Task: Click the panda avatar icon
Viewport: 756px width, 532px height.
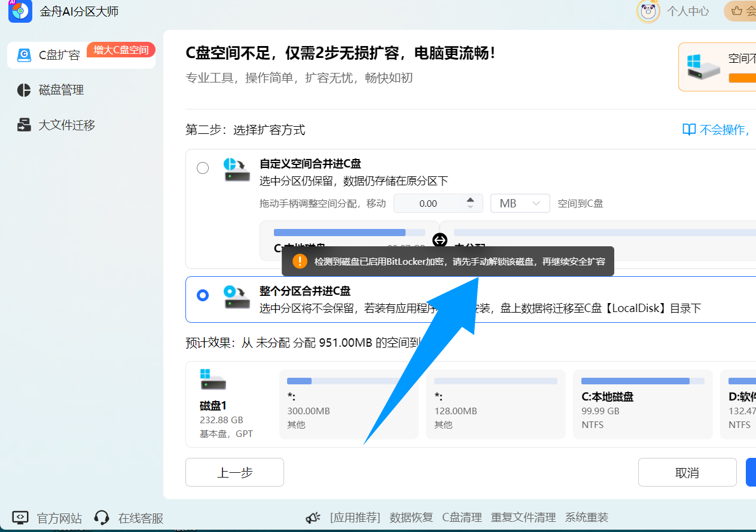Action: pos(648,11)
